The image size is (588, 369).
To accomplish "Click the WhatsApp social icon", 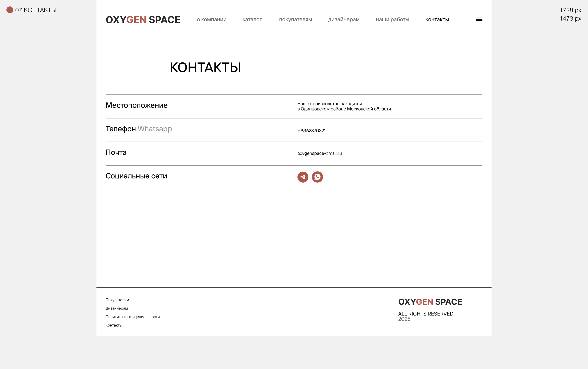I will pos(317,177).
